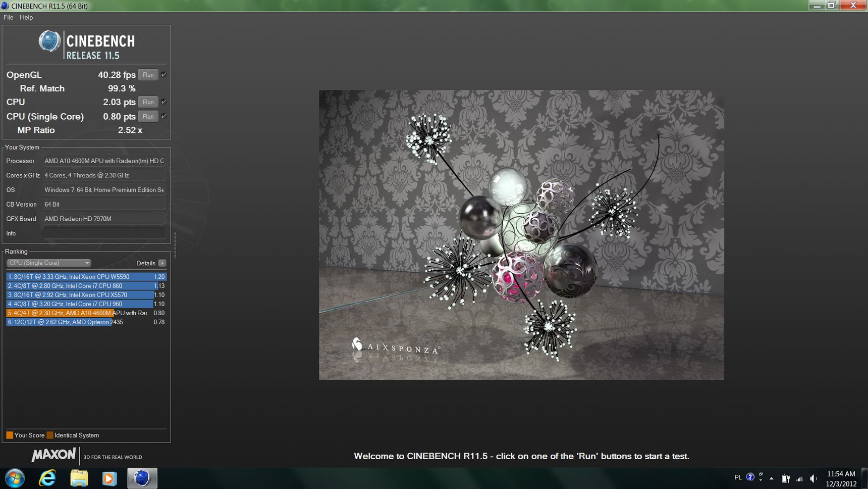
Task: Click the Processor field value
Action: coord(104,161)
